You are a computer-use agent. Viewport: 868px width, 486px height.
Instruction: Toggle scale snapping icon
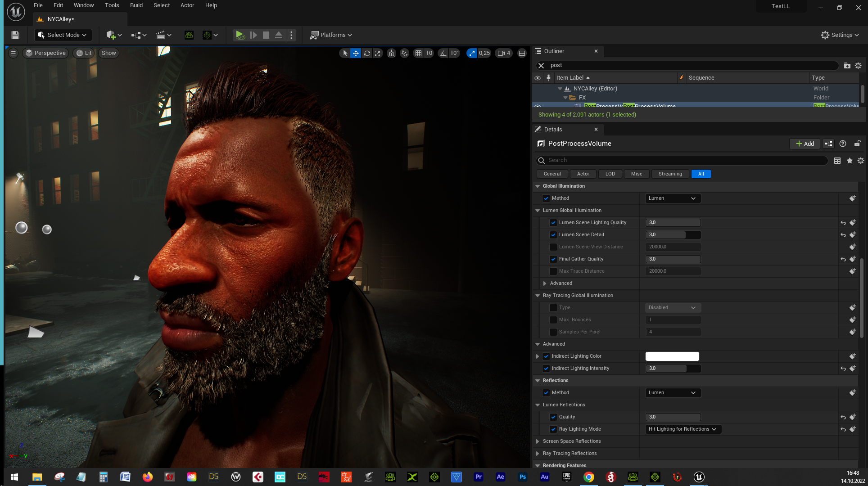472,53
